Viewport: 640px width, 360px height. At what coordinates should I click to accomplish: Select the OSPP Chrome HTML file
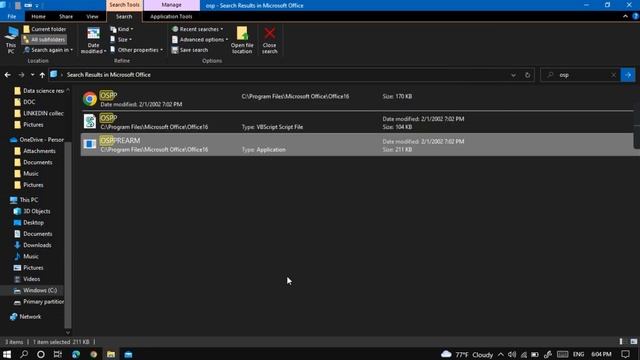[x=357, y=99]
